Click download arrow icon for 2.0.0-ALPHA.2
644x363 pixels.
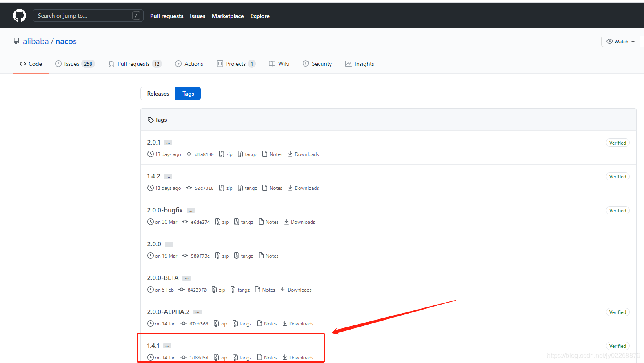click(285, 323)
